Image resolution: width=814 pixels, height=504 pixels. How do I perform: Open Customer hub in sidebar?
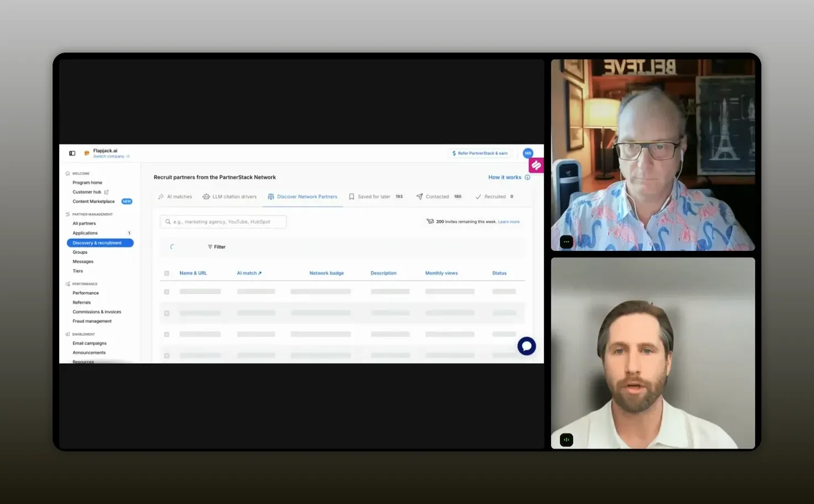click(x=87, y=192)
